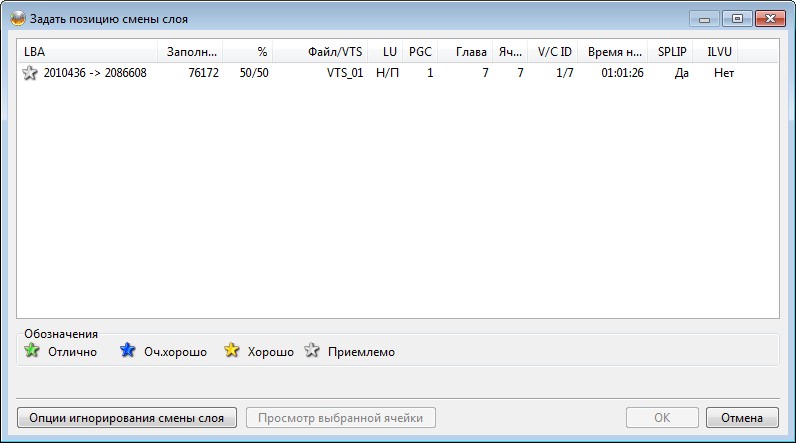The height and width of the screenshot is (443, 796).
Task: Click the Да value under SPLIP
Action: point(681,73)
